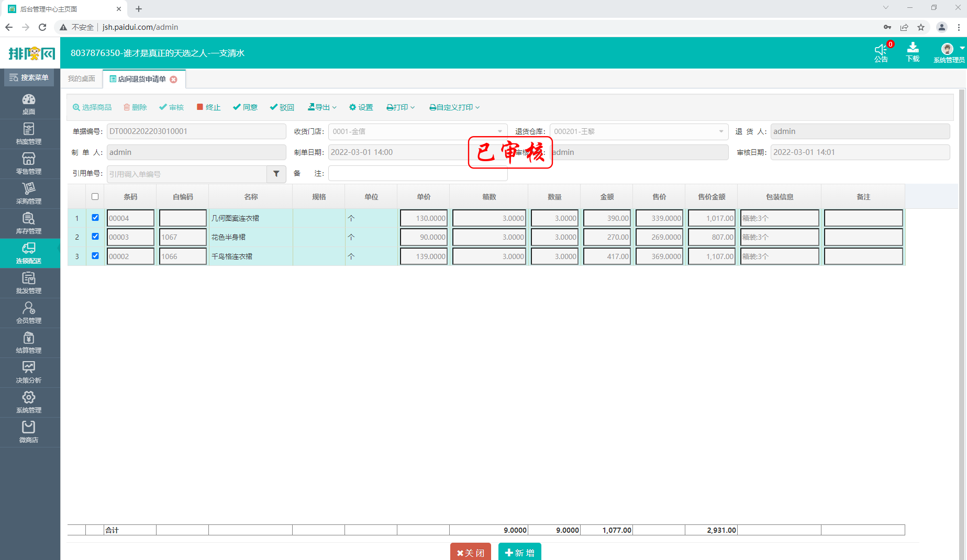
Task: Open the 系统管理员 user menu
Action: pyautogui.click(x=949, y=53)
